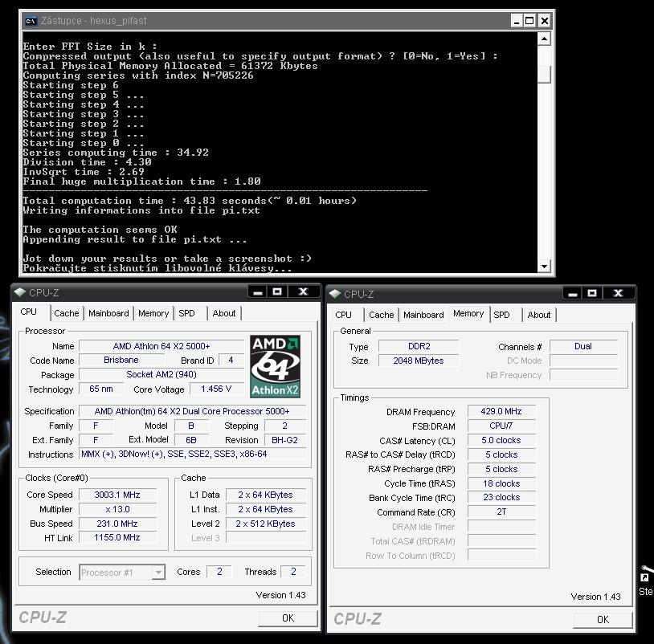Maximize the right CPU-Z memory window
The width and height of the screenshot is (654, 644).
click(592, 293)
